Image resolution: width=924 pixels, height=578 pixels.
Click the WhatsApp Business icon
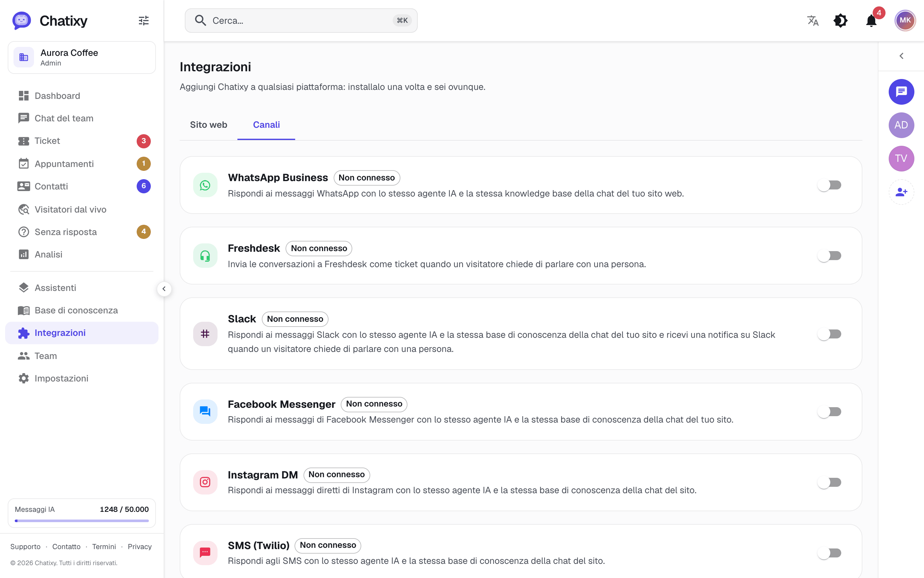[205, 185]
